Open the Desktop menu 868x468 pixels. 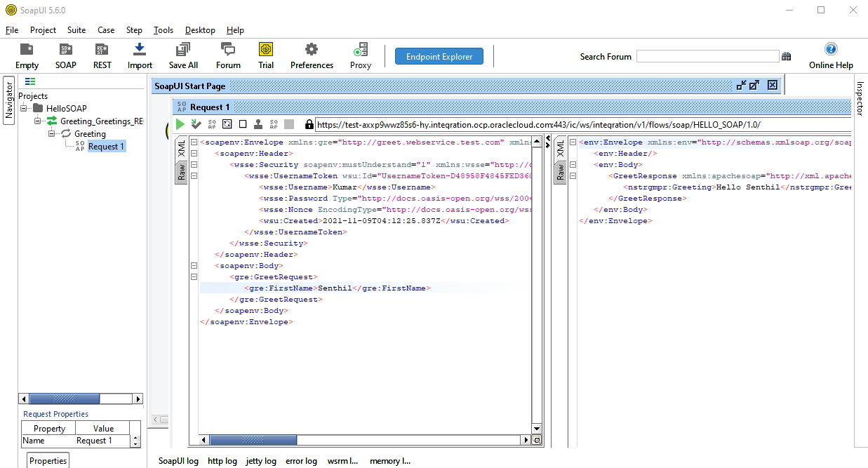click(x=200, y=30)
